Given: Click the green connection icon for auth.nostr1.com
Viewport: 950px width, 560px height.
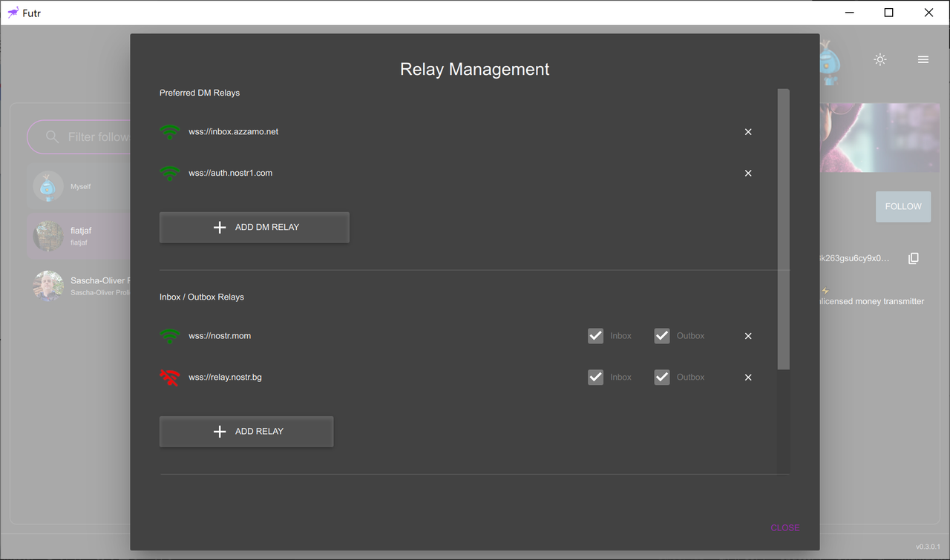Looking at the screenshot, I should click(x=170, y=174).
